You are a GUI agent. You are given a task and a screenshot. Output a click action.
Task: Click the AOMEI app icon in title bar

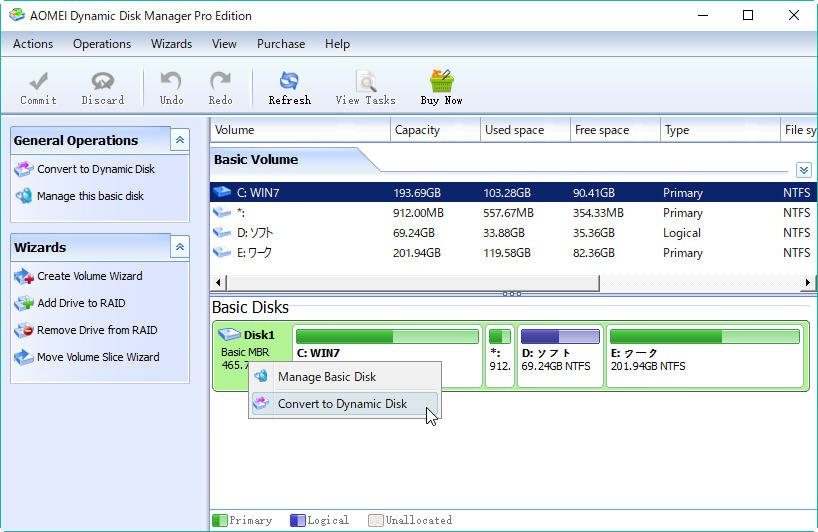tap(17, 15)
